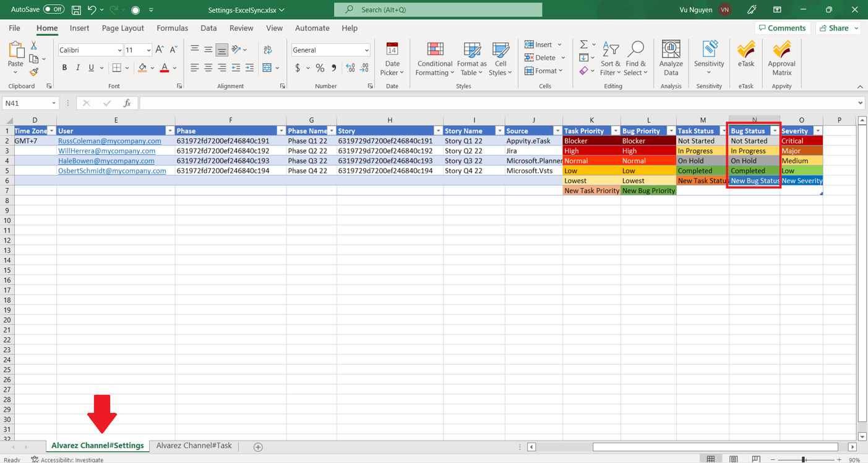Toggle the AutoSave switch
The image size is (868, 463).
(x=54, y=9)
